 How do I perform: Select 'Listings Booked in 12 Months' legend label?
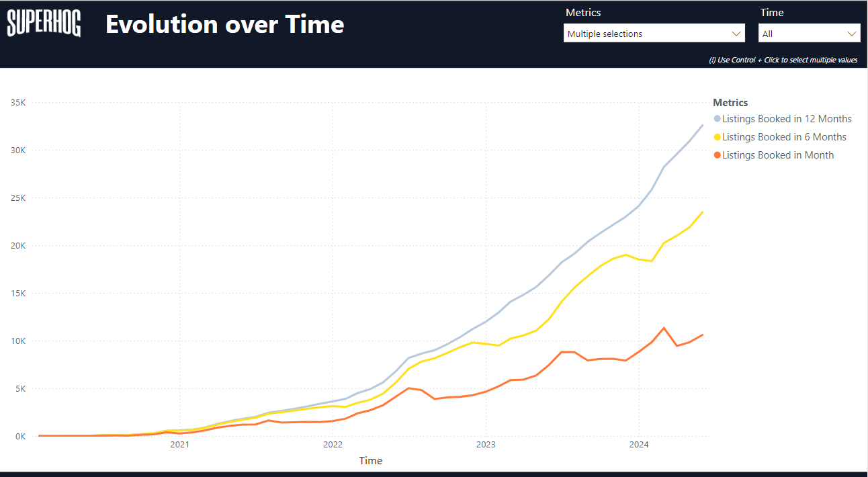pos(787,119)
